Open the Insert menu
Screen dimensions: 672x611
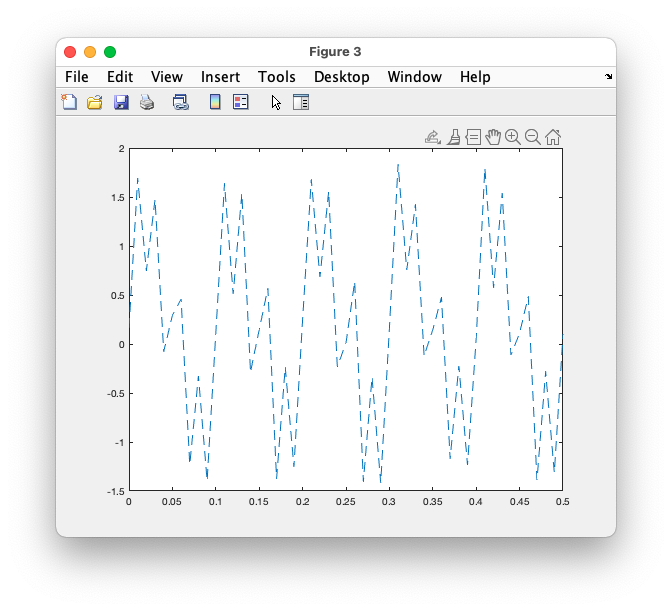coord(220,77)
